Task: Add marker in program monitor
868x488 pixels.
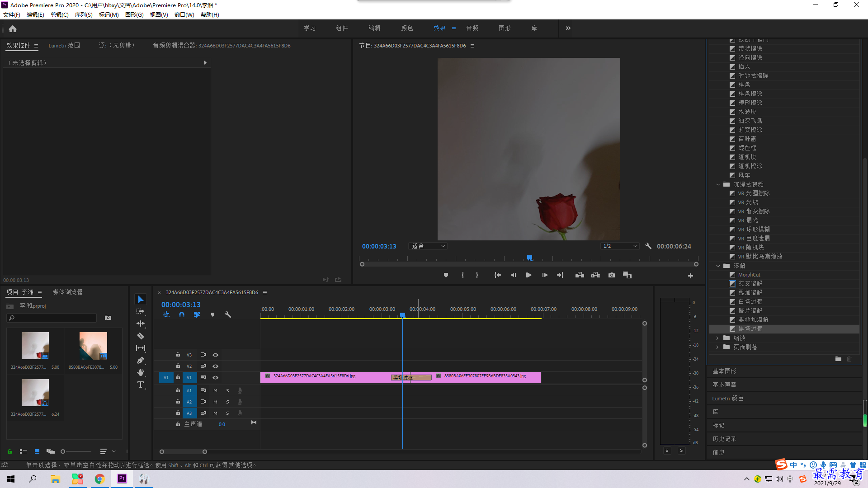Action: pyautogui.click(x=446, y=275)
